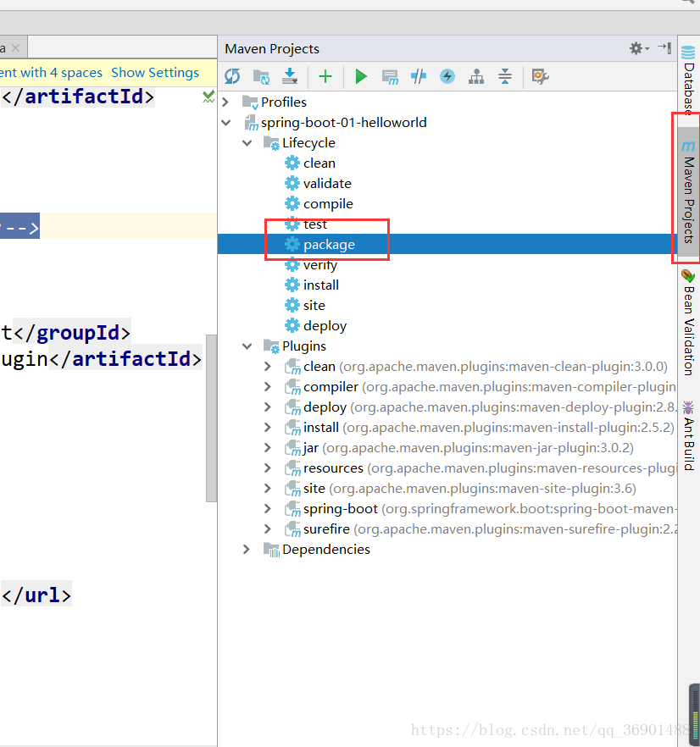Close the editor tab with X

click(16, 48)
